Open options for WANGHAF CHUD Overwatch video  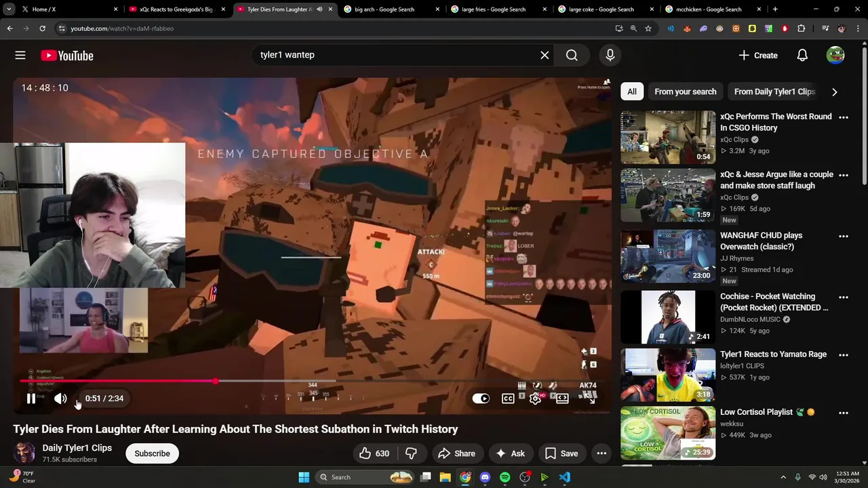tap(844, 236)
